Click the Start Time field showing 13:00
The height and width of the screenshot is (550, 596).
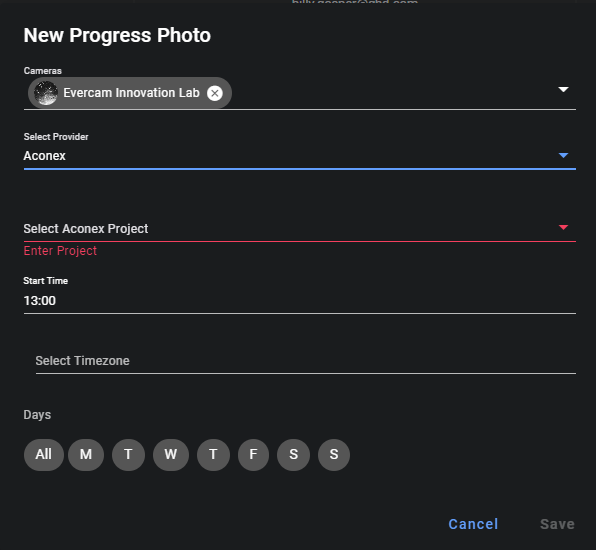point(300,301)
